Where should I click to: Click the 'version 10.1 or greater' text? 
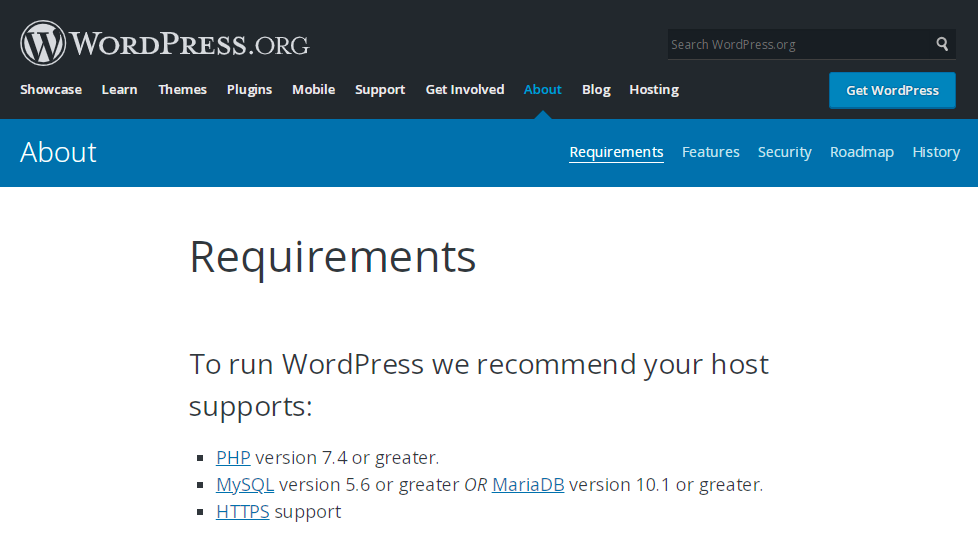pos(666,484)
